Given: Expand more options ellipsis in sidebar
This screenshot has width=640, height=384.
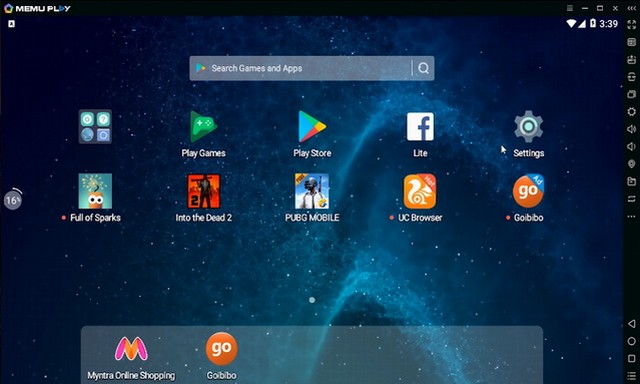Looking at the screenshot, I should pyautogui.click(x=631, y=216).
